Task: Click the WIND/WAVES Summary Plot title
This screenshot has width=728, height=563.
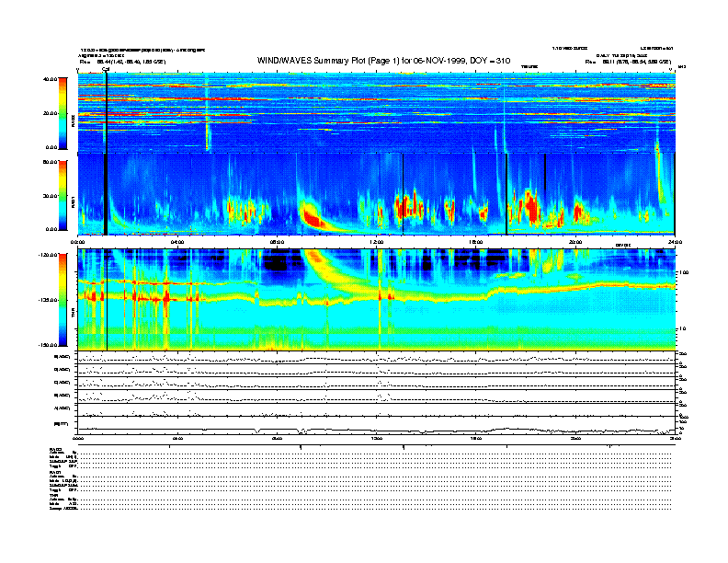Action: point(383,61)
